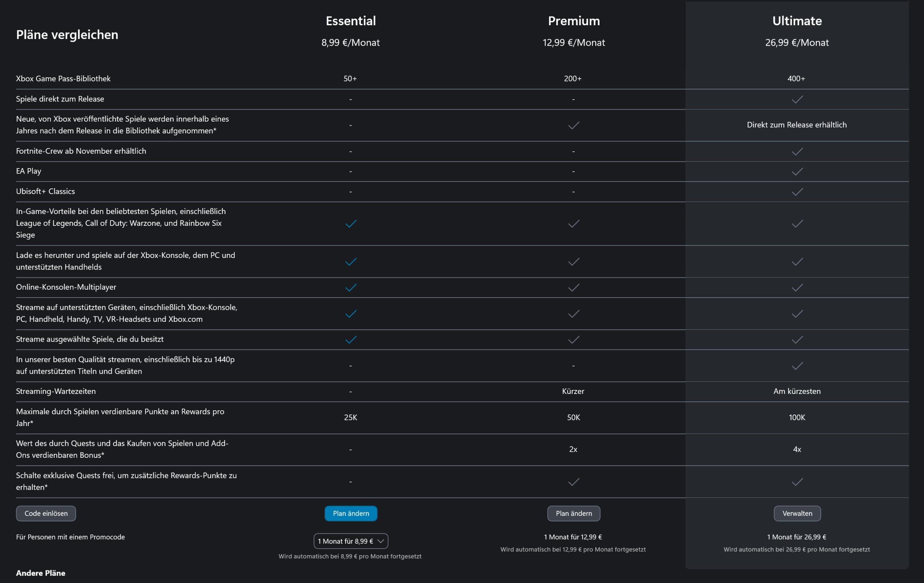Click the Verwalten button for Ultimate
The height and width of the screenshot is (583, 924).
coord(797,513)
